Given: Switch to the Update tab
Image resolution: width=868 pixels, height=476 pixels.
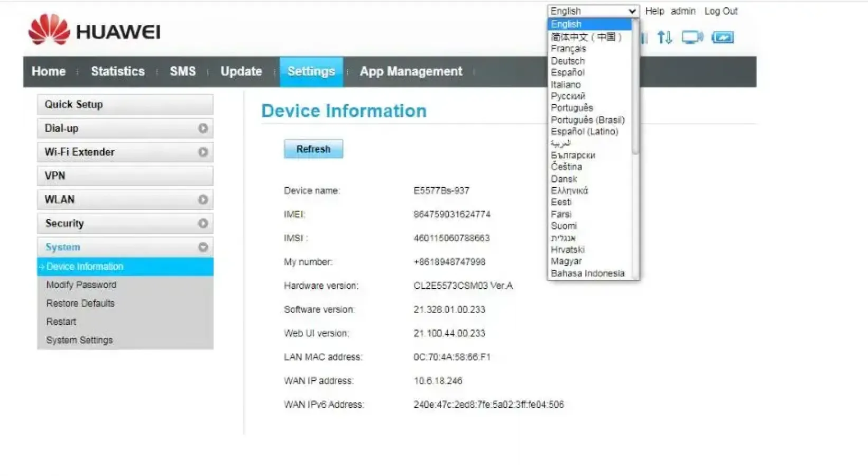Looking at the screenshot, I should point(241,71).
